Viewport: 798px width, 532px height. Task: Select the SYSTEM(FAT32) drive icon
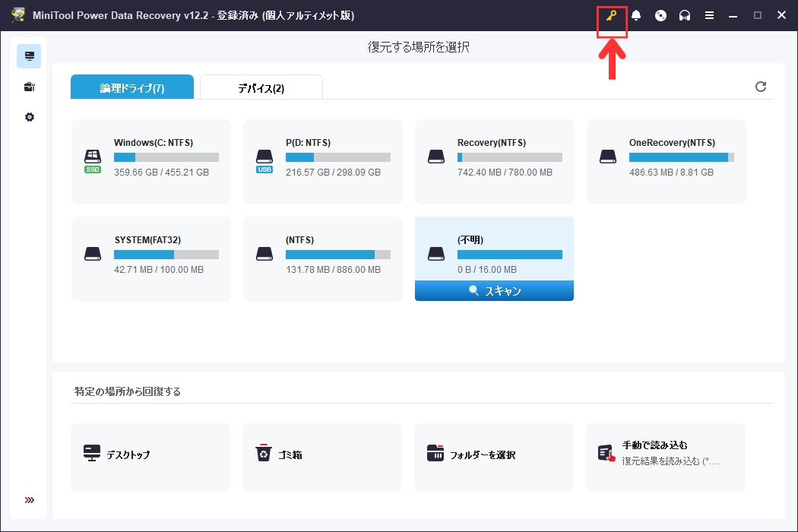pyautogui.click(x=93, y=254)
